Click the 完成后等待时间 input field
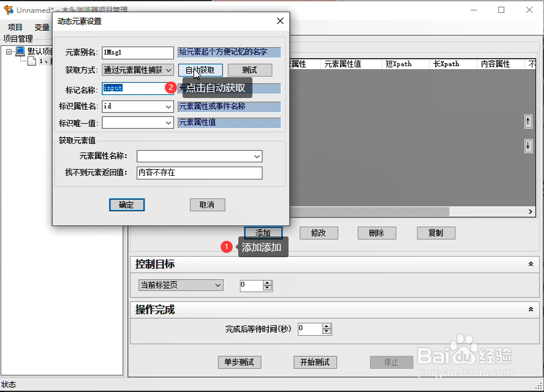 coord(310,329)
